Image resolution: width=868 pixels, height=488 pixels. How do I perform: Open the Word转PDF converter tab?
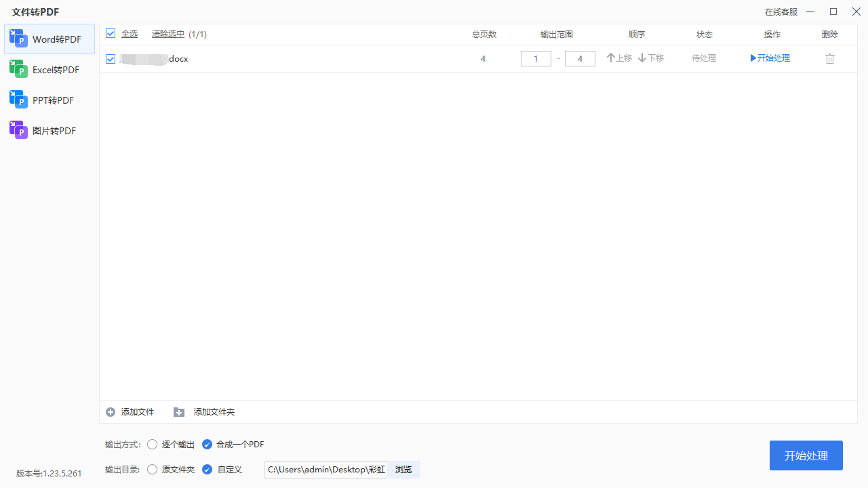[x=50, y=39]
